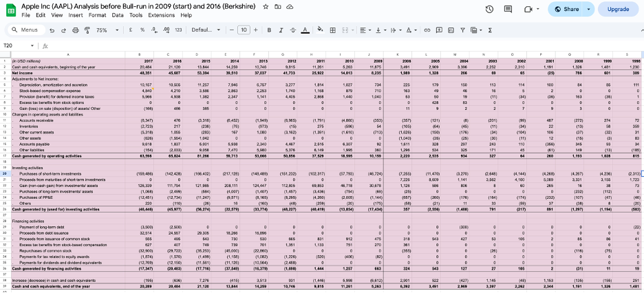Move the document to a folder
The image size is (644, 293).
(x=278, y=7)
